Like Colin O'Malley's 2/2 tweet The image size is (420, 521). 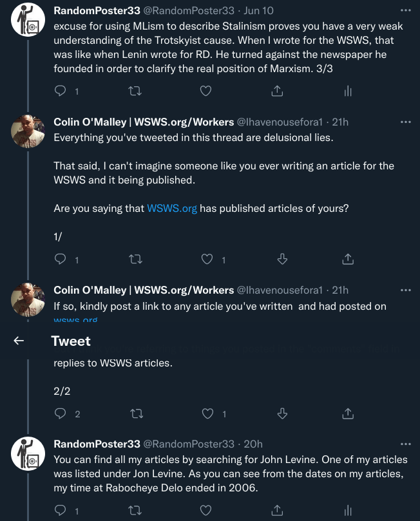(207, 413)
